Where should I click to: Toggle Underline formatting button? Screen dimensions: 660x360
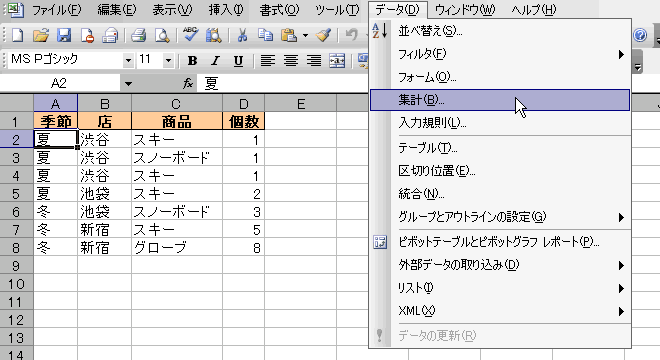point(238,61)
